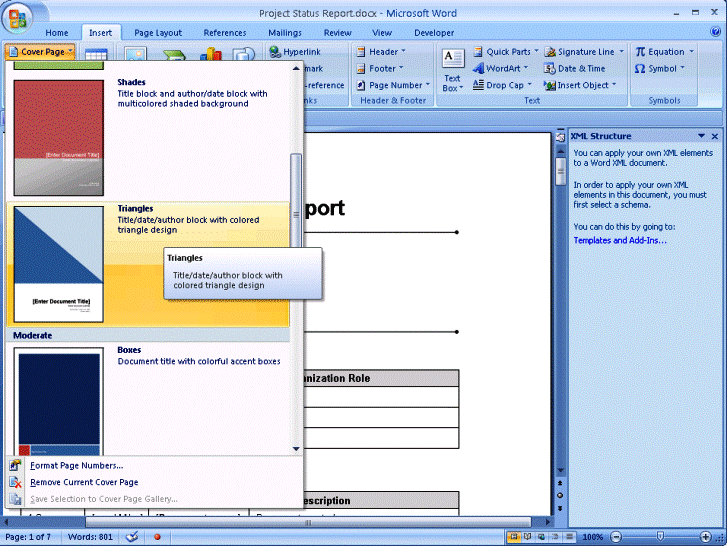Open the Mailings ribbon tab
The image size is (727, 546).
click(285, 33)
